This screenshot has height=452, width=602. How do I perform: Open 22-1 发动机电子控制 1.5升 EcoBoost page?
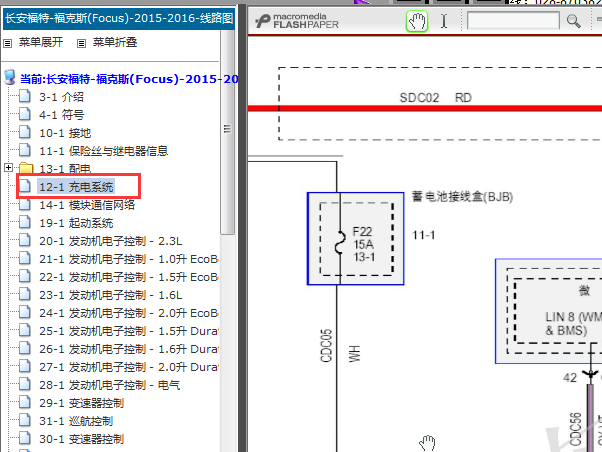click(x=129, y=277)
